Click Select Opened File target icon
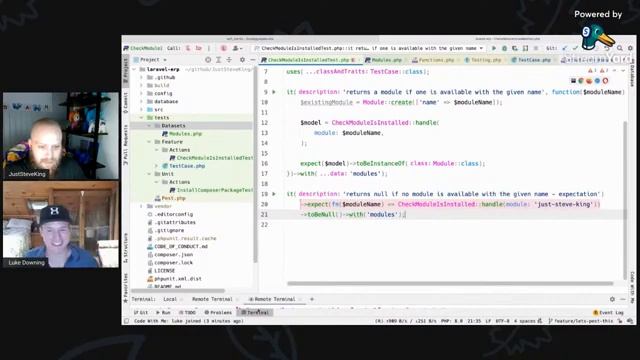The width and height of the screenshot is (640, 360). [208, 60]
